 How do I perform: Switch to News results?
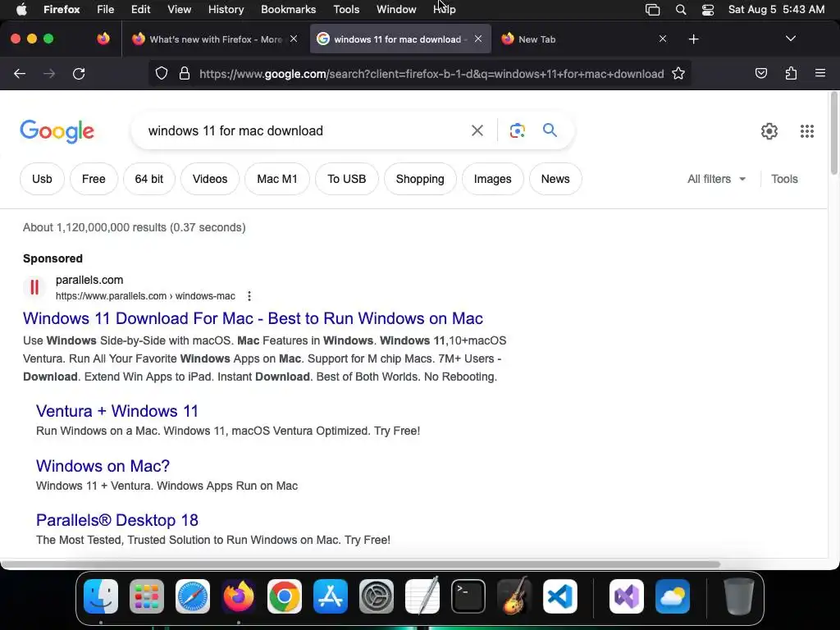tap(555, 179)
